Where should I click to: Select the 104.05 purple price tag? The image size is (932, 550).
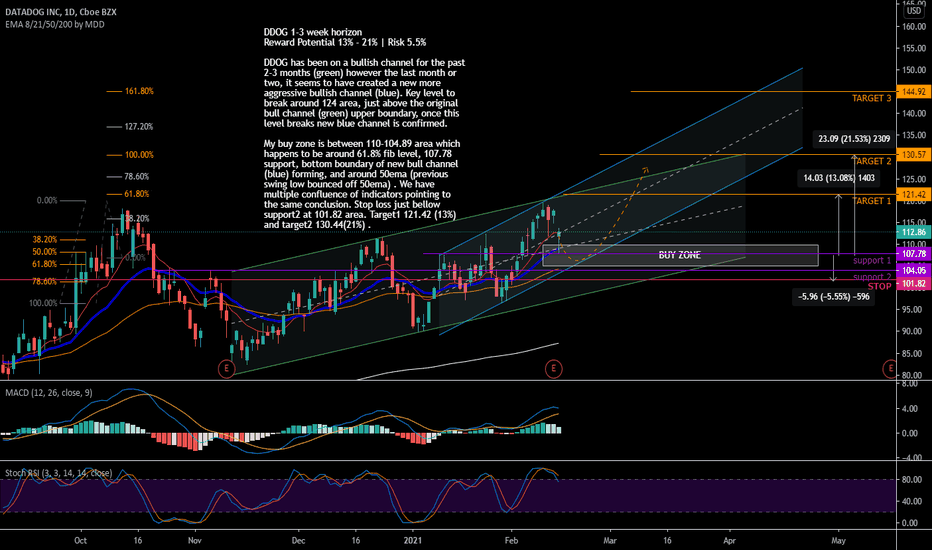coord(914,271)
